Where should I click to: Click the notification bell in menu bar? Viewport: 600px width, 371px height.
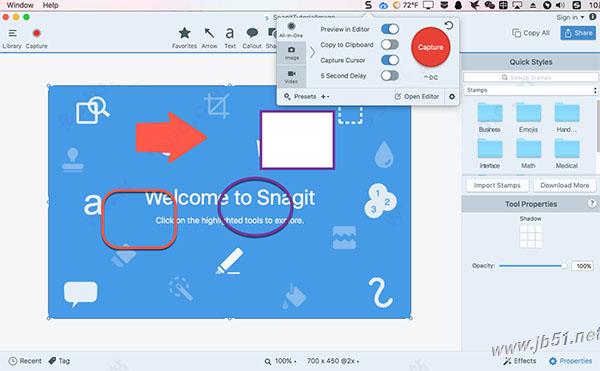click(458, 5)
